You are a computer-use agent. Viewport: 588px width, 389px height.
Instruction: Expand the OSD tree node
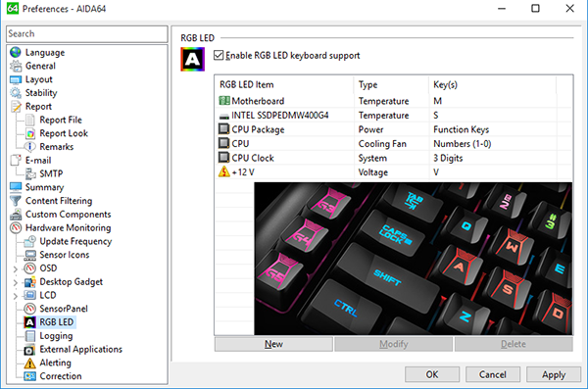pyautogui.click(x=16, y=268)
